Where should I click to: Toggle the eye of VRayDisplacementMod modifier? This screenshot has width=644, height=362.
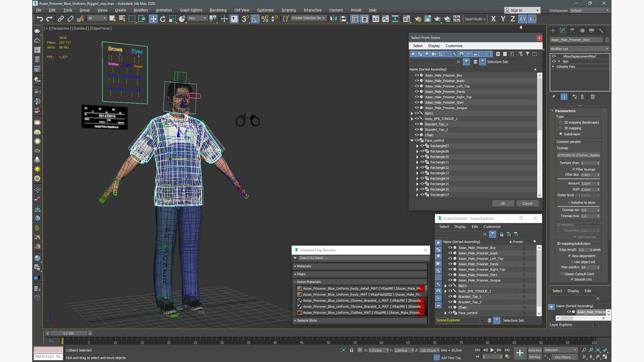point(554,56)
